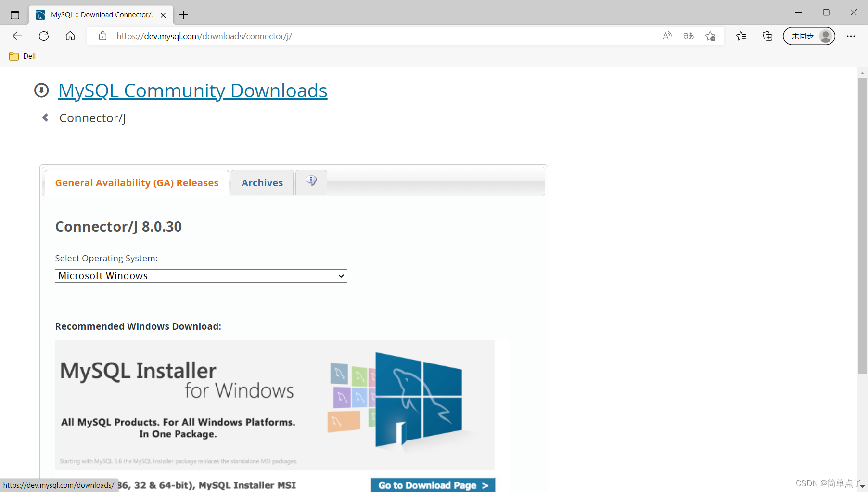The image size is (868, 492).
Task: Add this page to favorites
Action: click(711, 36)
